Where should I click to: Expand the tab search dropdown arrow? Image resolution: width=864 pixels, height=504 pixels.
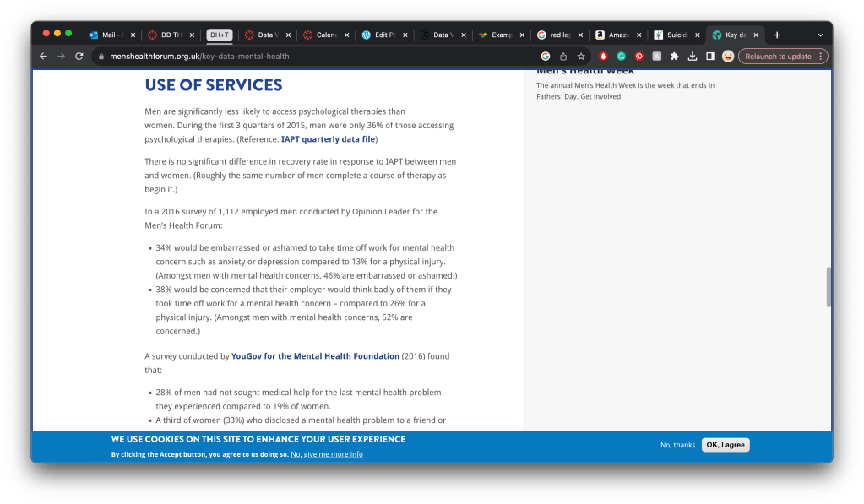[x=819, y=35]
